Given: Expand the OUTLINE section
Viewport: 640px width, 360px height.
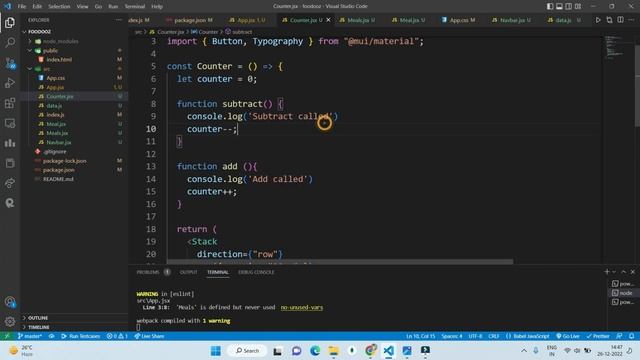Looking at the screenshot, I should [38, 318].
